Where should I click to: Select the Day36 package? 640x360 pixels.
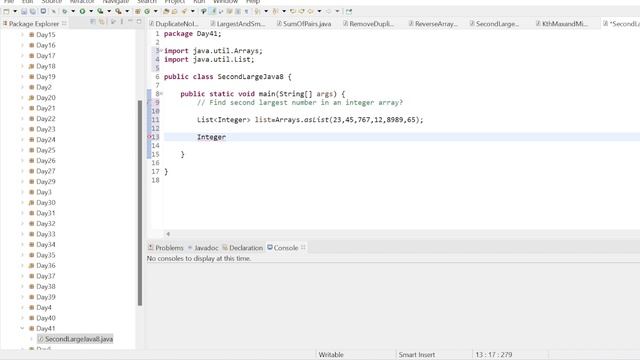coord(42,265)
